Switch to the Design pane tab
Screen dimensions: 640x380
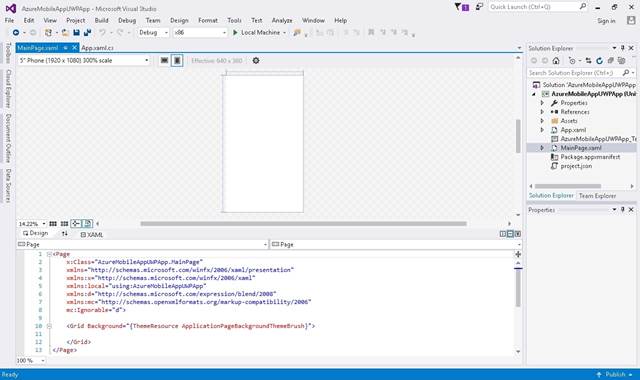pos(36,233)
